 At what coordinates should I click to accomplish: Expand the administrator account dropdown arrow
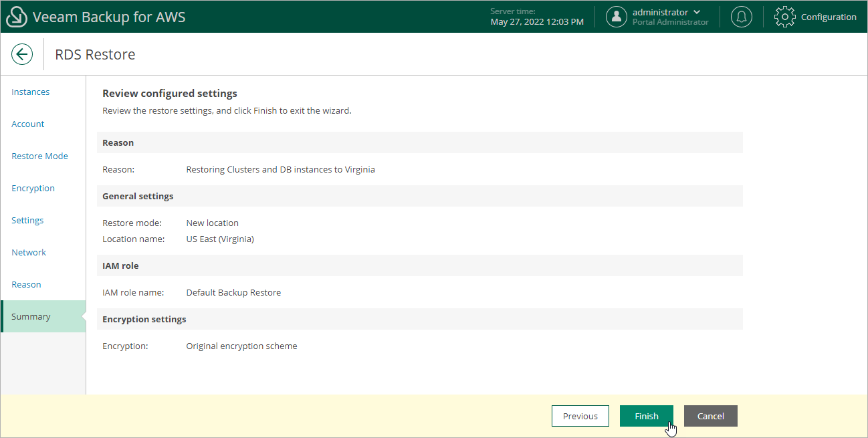697,12
